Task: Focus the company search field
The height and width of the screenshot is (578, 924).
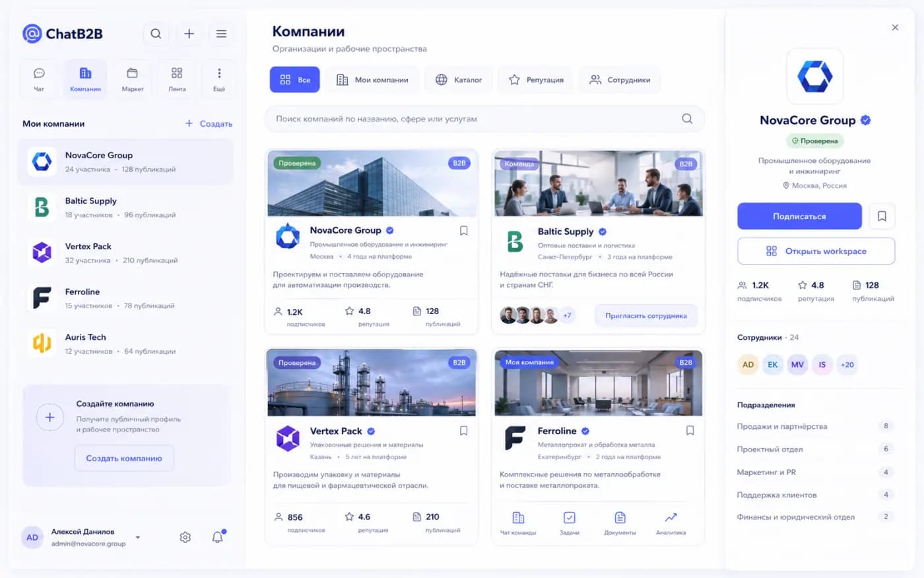Action: pyautogui.click(x=484, y=119)
